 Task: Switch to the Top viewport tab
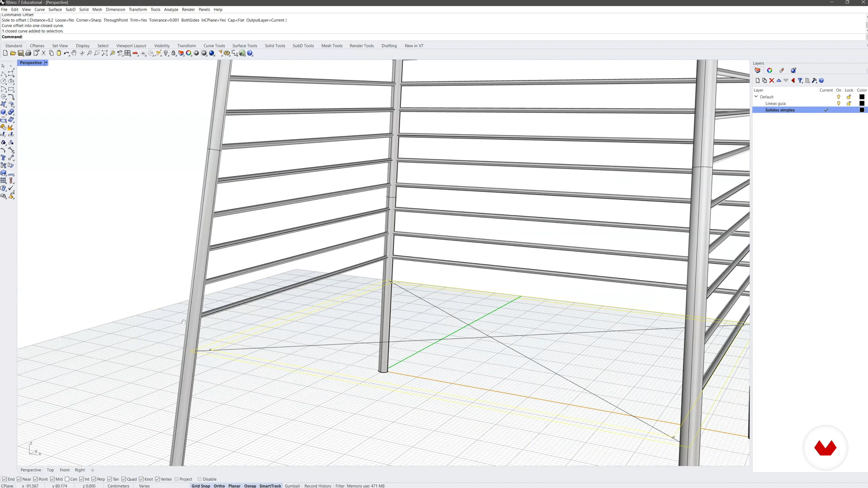tap(50, 470)
